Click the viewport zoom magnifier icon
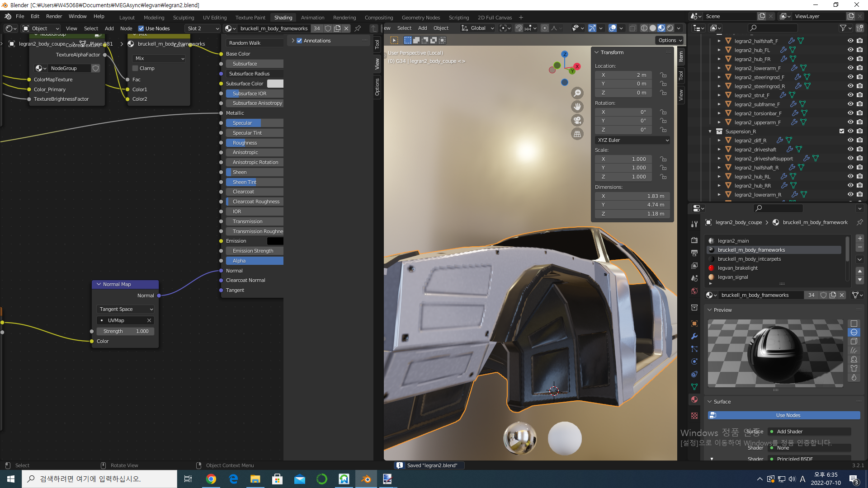Screen dimensions: 868x488 577,93
